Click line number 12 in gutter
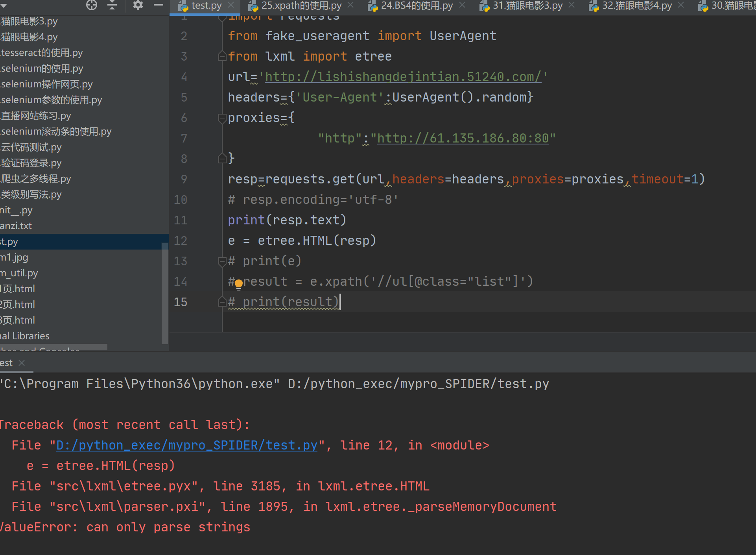This screenshot has width=756, height=555. point(180,240)
